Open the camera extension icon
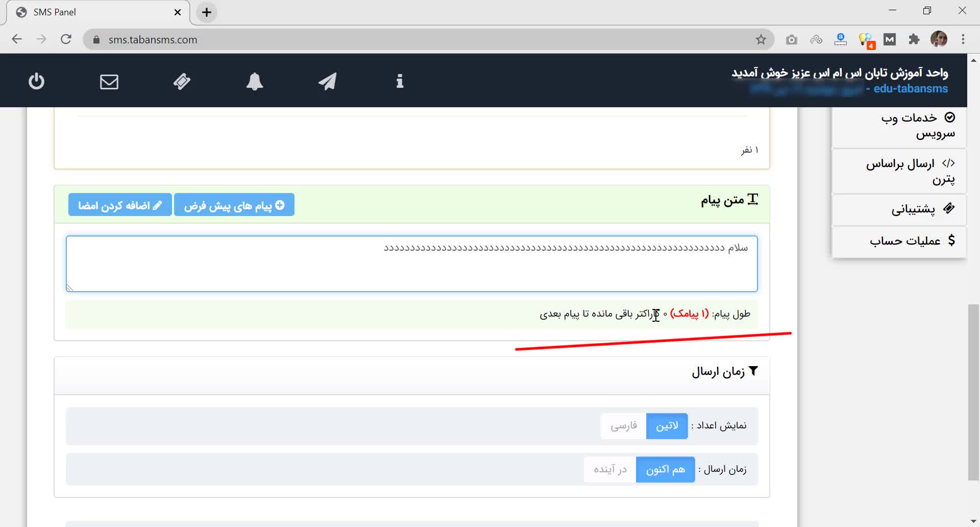The height and width of the screenshot is (527, 980). coord(792,39)
